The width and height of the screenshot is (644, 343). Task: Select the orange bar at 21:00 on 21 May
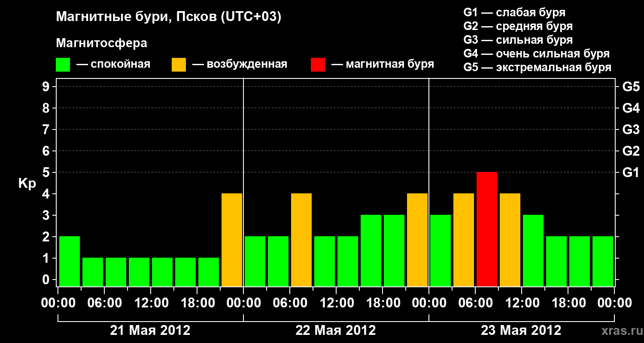(232, 240)
